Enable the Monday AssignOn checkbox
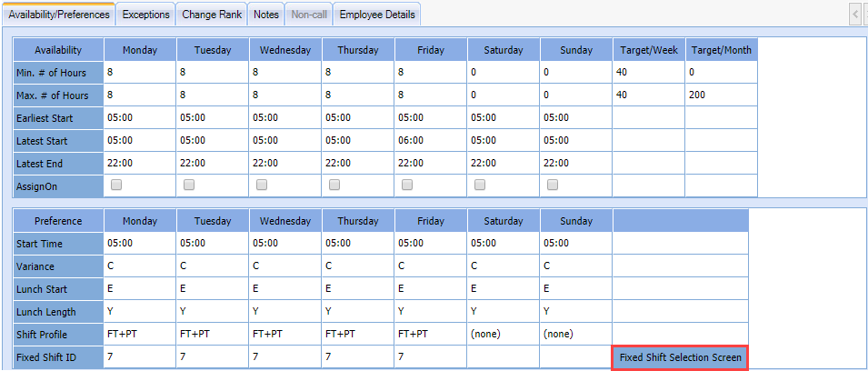 click(x=116, y=185)
